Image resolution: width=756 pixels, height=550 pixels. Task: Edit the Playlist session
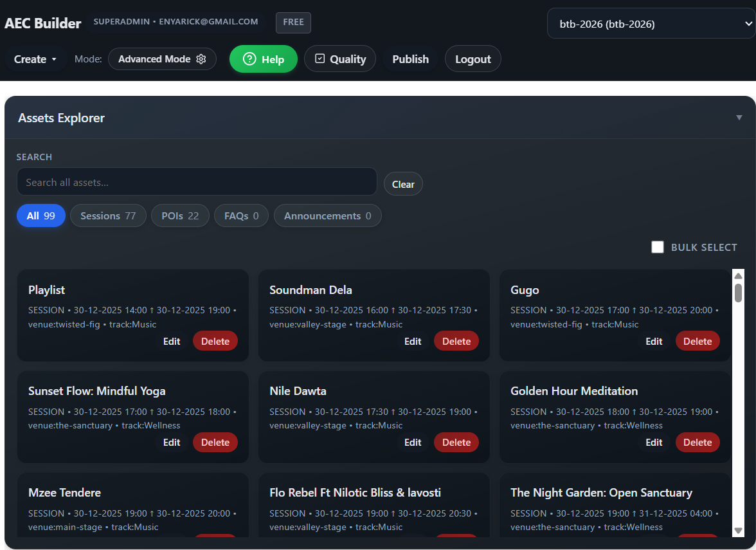(x=171, y=341)
